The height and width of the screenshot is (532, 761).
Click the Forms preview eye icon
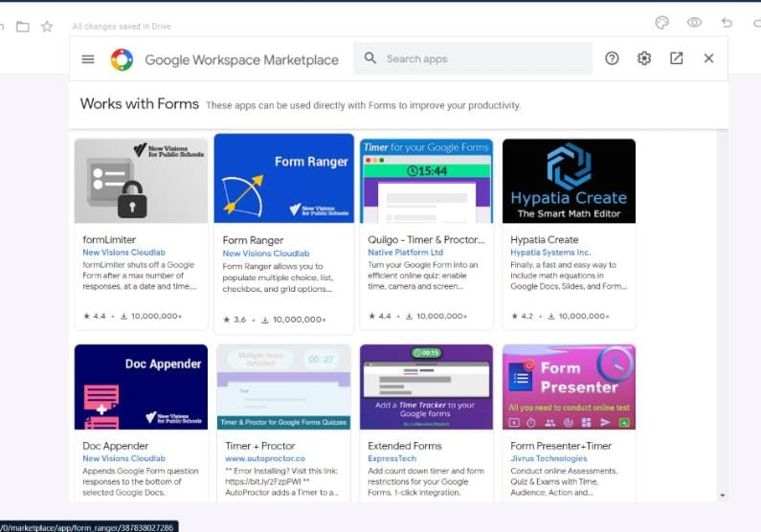[x=694, y=22]
